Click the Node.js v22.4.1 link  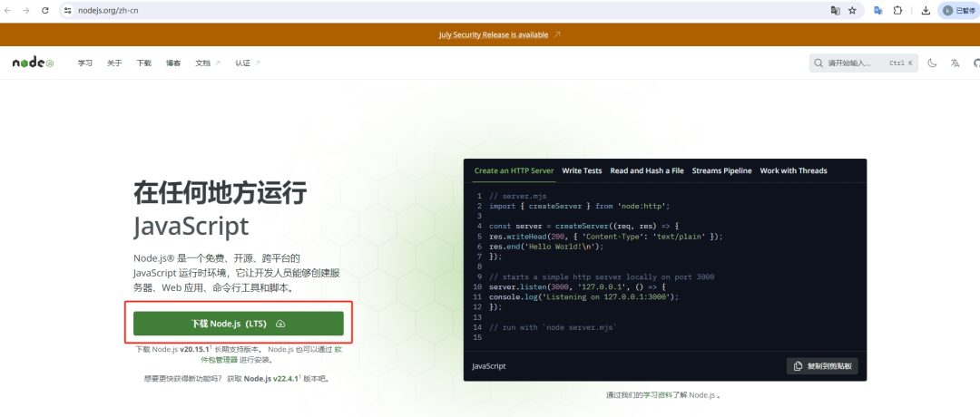[x=270, y=378]
